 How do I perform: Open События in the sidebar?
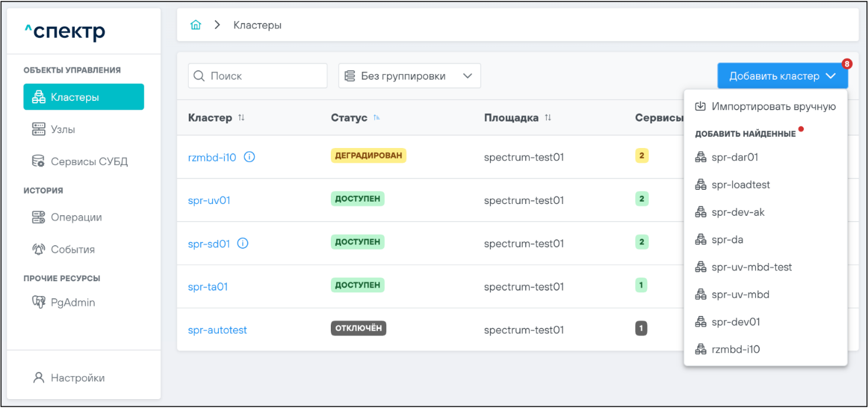pyautogui.click(x=72, y=249)
